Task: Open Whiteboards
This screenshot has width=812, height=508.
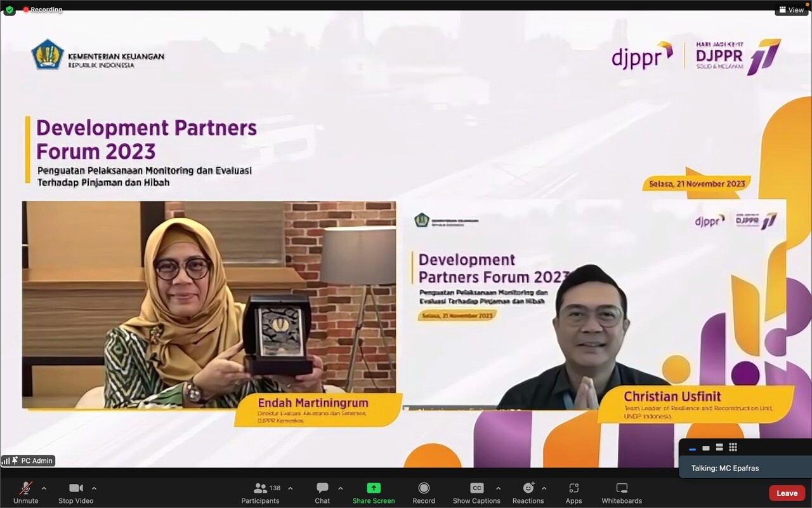Action: pyautogui.click(x=622, y=493)
